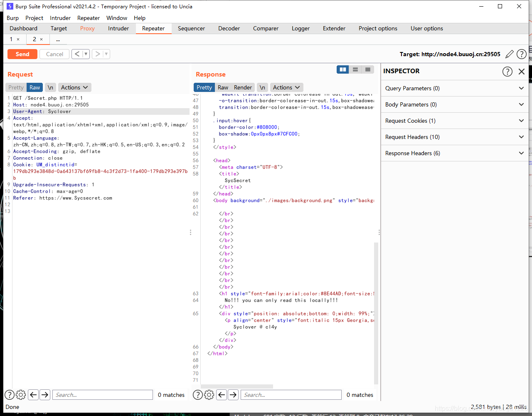Click the response search field

[291, 395]
